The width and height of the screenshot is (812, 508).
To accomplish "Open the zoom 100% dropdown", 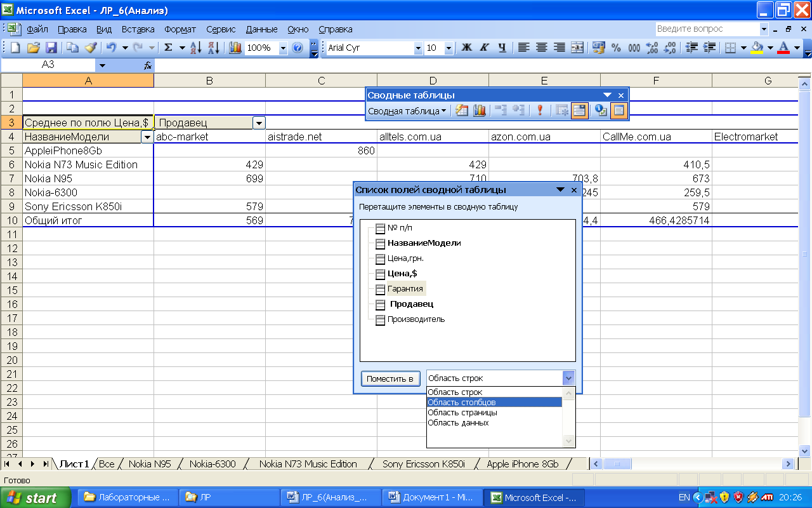I will pos(282,48).
